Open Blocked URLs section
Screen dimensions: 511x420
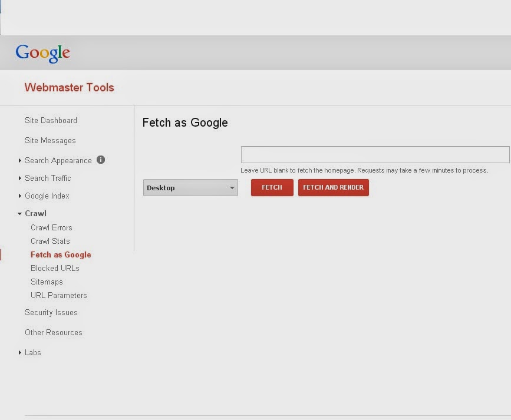click(55, 268)
